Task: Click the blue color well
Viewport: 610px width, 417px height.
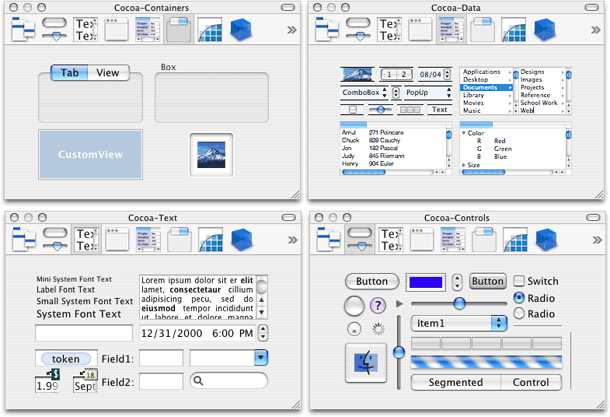Action: click(x=426, y=282)
